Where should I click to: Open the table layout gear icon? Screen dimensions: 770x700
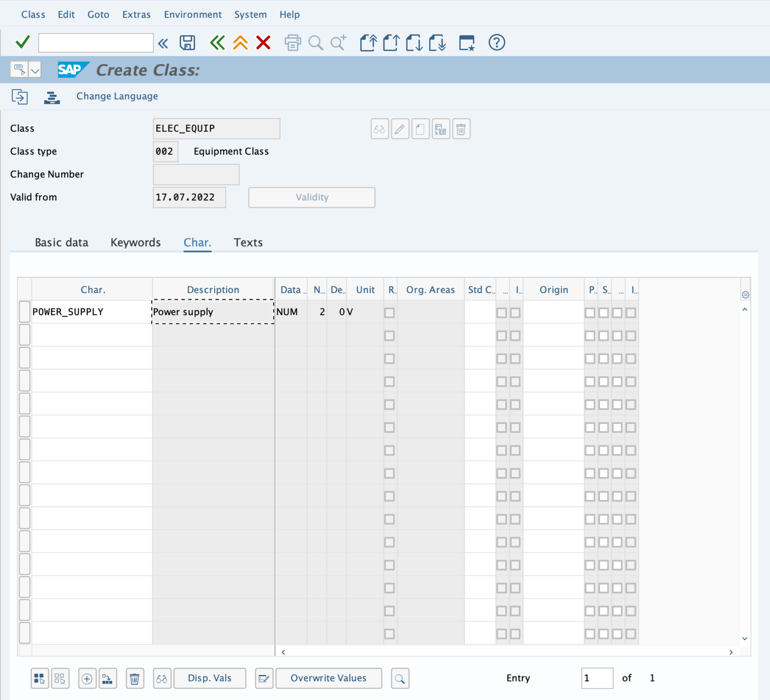(745, 295)
